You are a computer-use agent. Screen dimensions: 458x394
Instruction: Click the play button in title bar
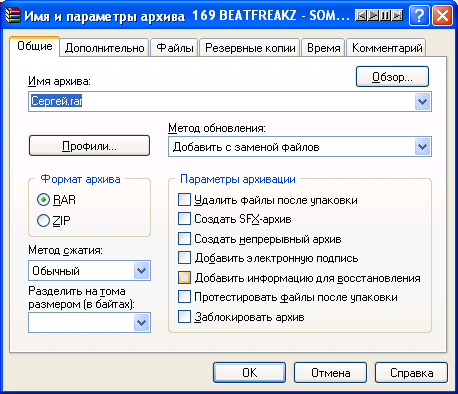[x=373, y=16]
